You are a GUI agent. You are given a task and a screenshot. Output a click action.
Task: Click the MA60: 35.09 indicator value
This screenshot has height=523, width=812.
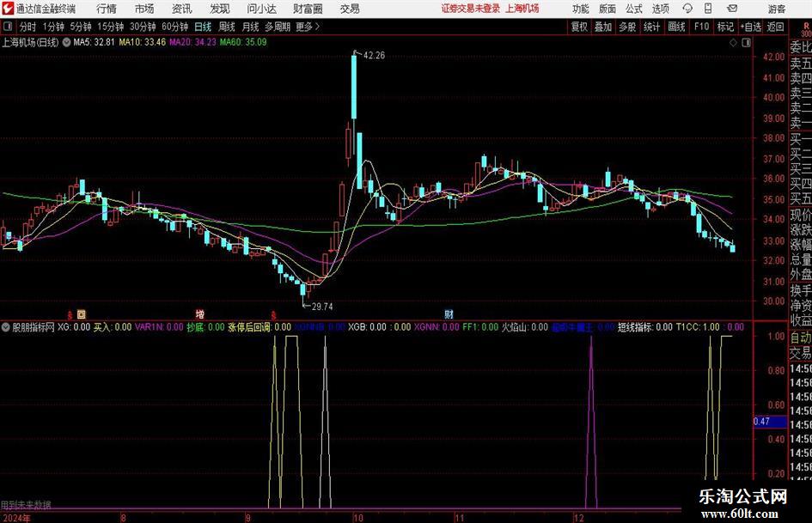[x=243, y=42]
